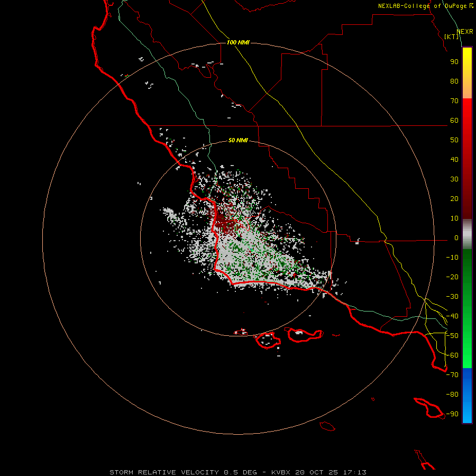This screenshot has width=476, height=476.
Task: Click the -80 value on velocity scale
Action: coord(452,395)
